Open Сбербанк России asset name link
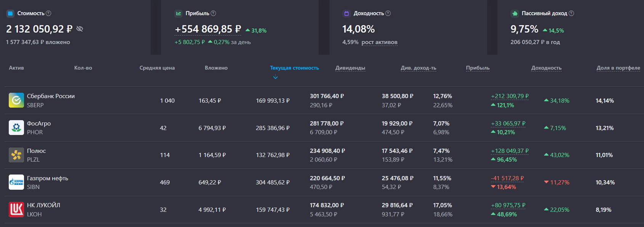This screenshot has width=644, height=227. point(51,96)
